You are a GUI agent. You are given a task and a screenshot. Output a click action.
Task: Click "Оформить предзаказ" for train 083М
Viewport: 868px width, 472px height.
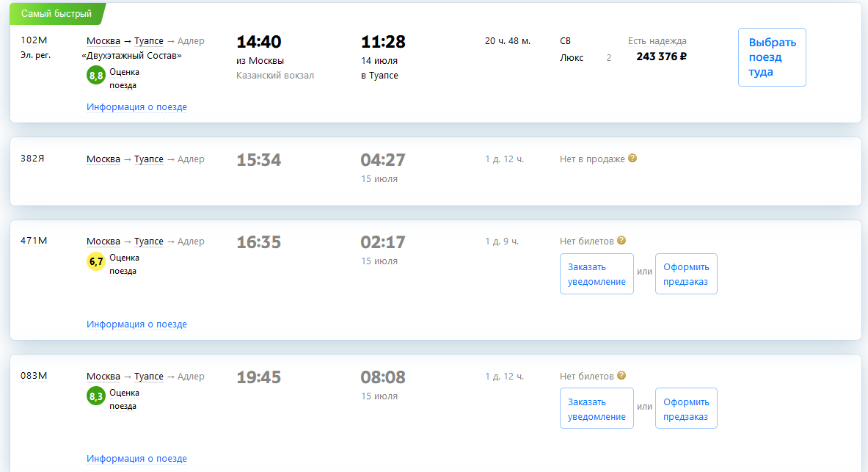coord(686,408)
